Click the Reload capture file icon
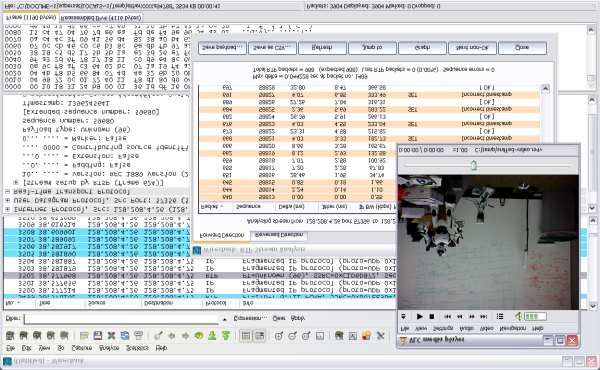600x370 pixels. (125, 336)
